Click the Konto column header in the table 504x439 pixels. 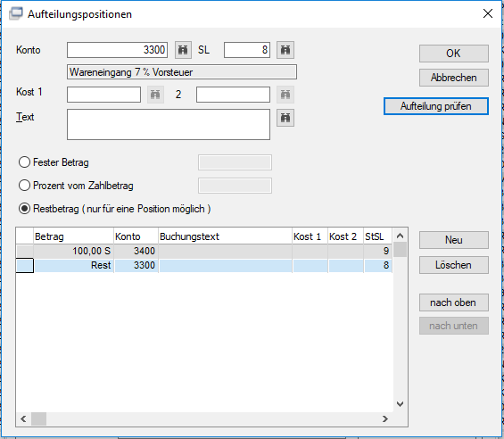point(136,236)
